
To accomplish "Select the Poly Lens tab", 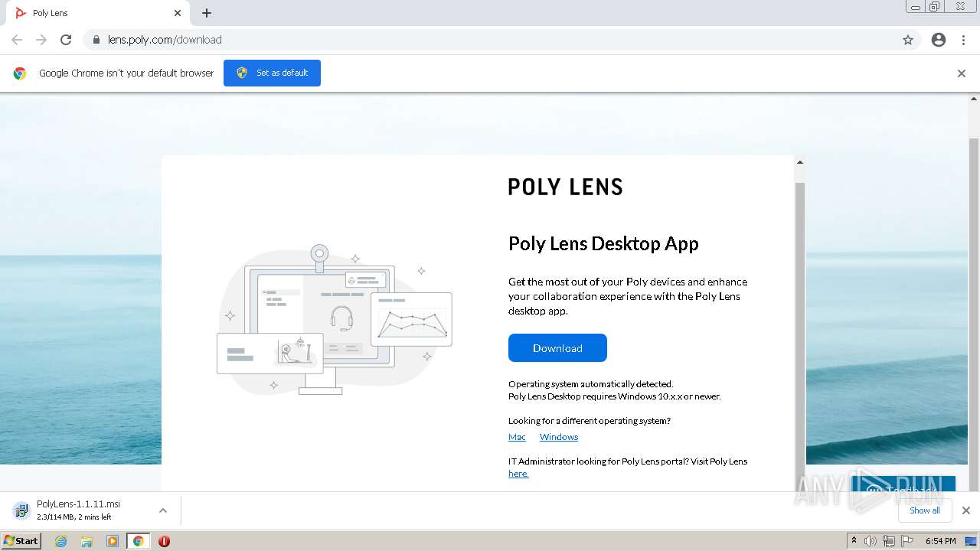I will [98, 13].
